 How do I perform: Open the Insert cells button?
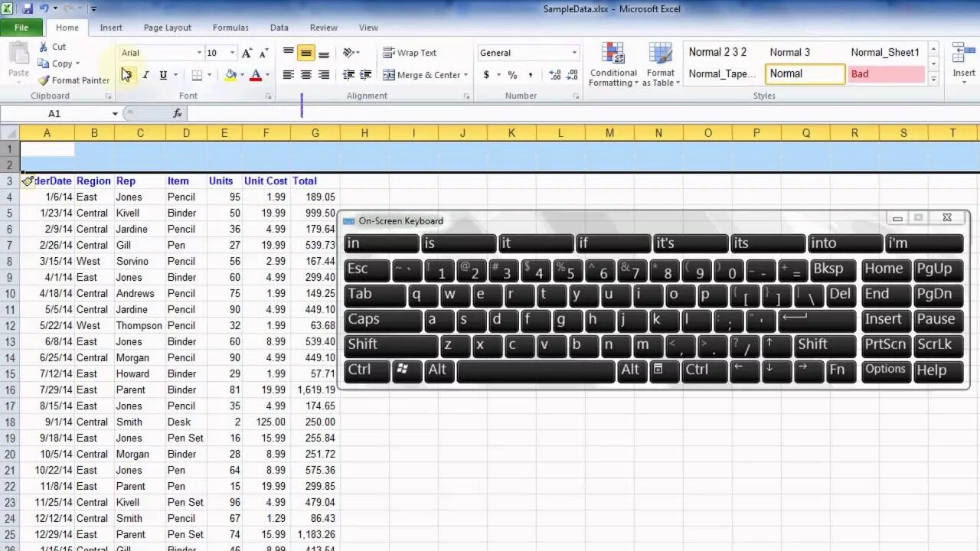[964, 63]
